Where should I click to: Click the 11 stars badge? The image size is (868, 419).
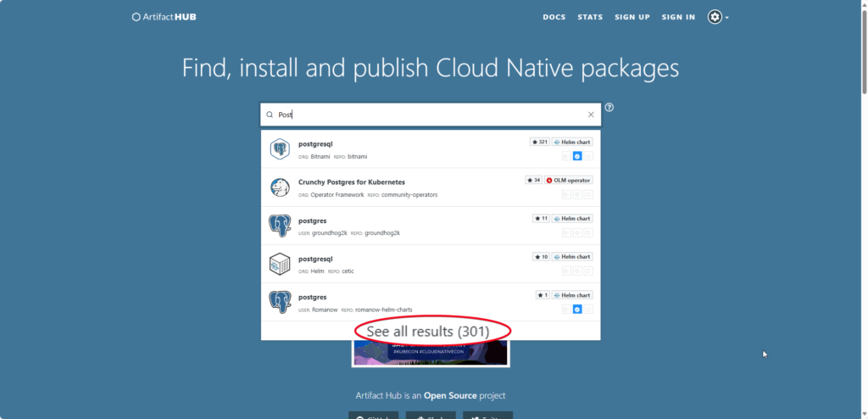541,218
